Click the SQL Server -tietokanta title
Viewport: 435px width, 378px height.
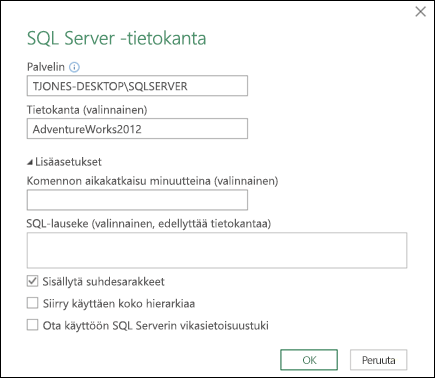116,38
